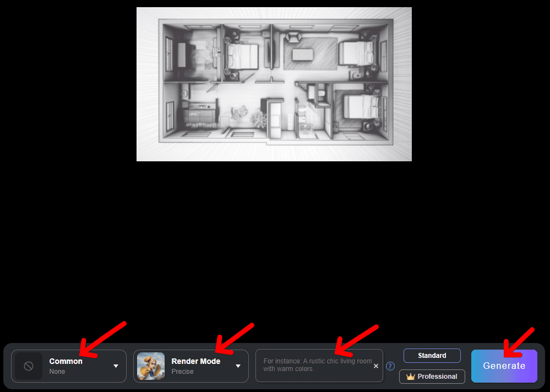550x392 pixels.
Task: Open the Common selector by its label
Action: (66, 361)
